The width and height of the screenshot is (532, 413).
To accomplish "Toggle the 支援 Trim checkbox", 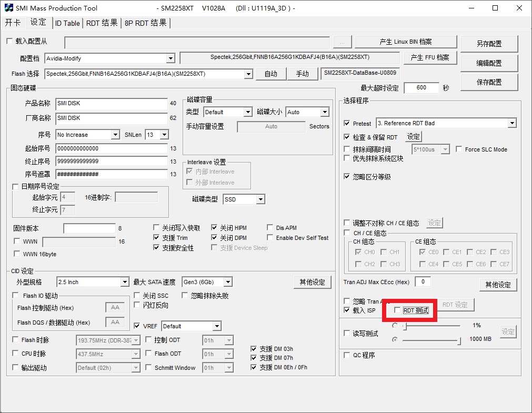I will coord(157,238).
